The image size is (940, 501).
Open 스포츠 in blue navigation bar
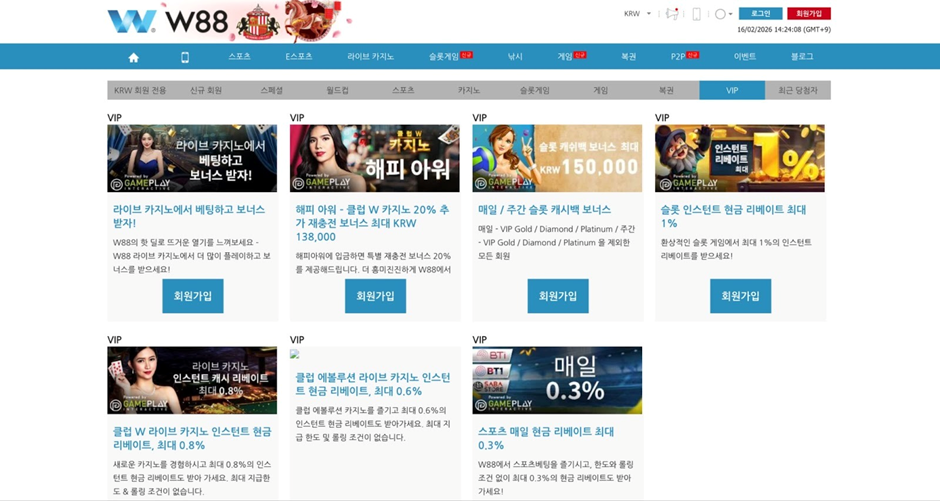(x=239, y=56)
